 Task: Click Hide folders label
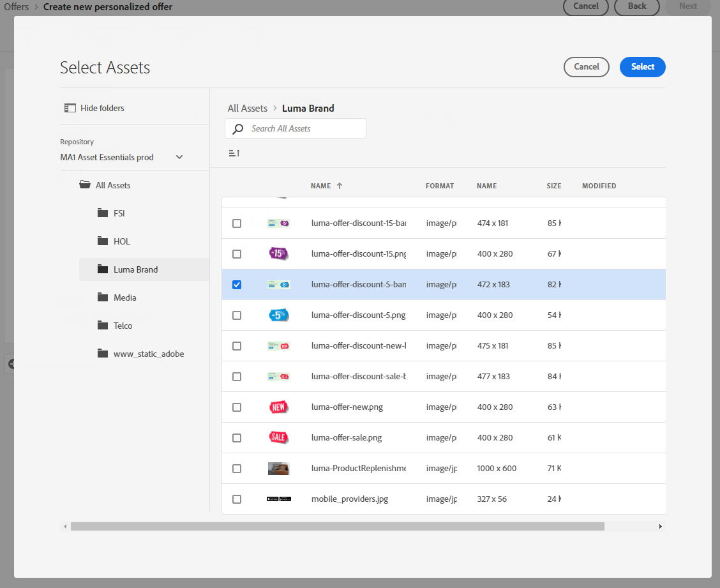[x=102, y=108]
